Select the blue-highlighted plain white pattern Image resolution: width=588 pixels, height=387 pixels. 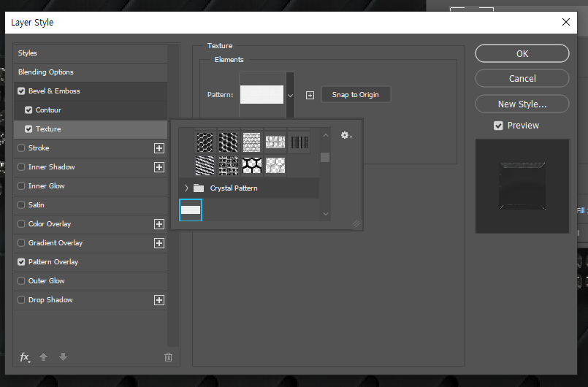[x=191, y=210]
